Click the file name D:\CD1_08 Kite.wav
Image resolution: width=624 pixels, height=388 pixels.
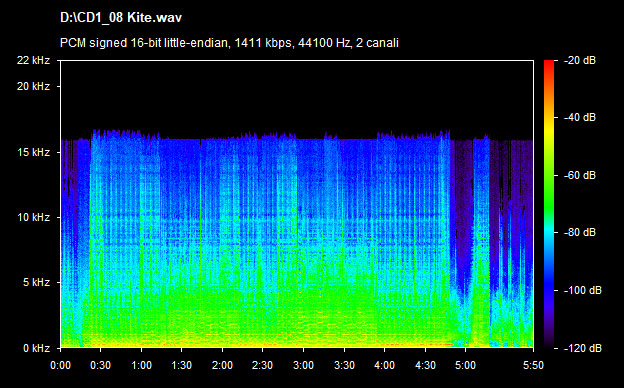click(121, 18)
